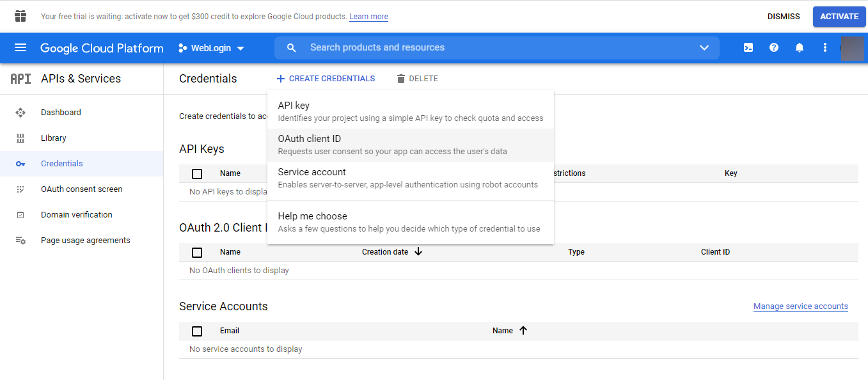Select all service accounts checkbox
The width and height of the screenshot is (868, 380).
[197, 331]
